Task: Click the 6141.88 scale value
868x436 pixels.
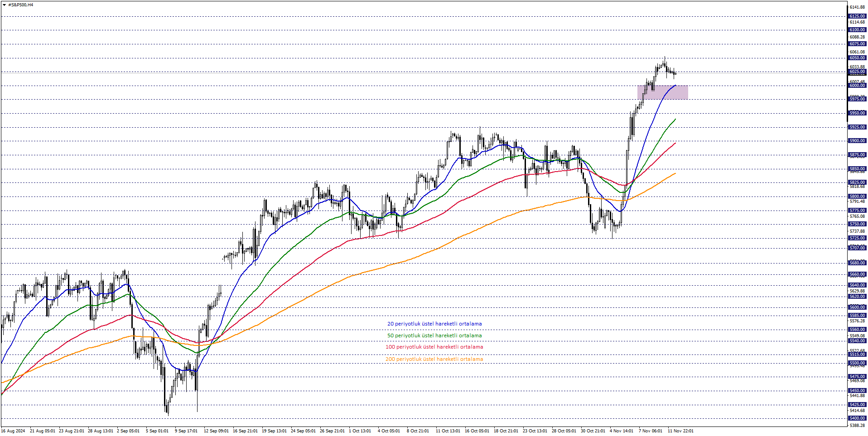Action: click(857, 7)
